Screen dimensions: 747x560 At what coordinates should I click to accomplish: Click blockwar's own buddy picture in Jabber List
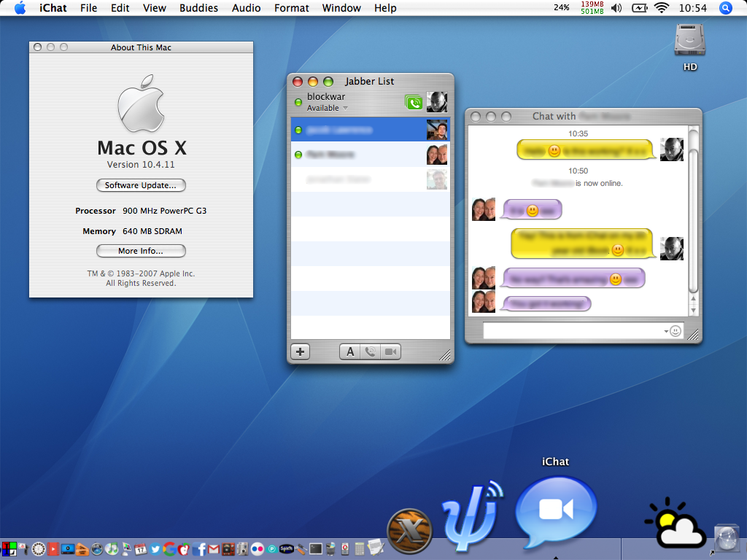437,102
